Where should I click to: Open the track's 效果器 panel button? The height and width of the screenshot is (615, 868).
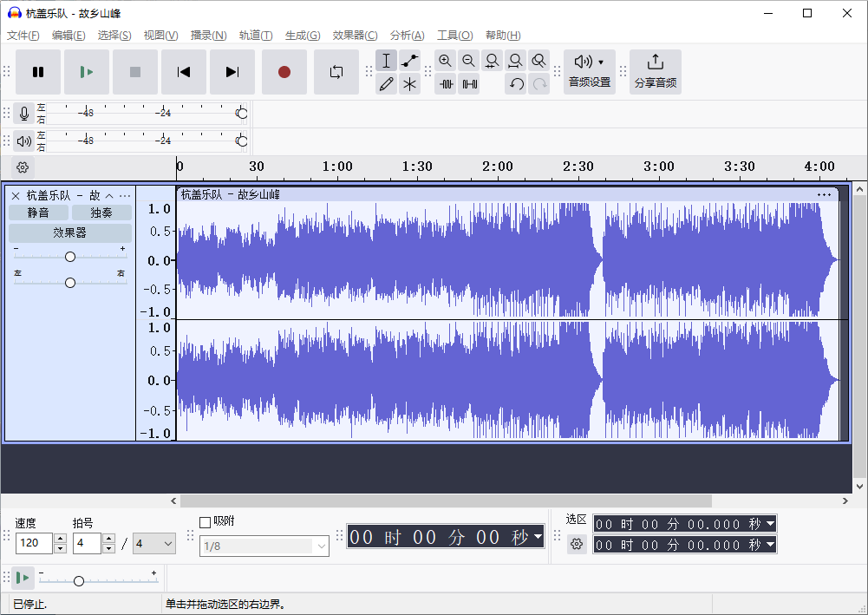(69, 232)
